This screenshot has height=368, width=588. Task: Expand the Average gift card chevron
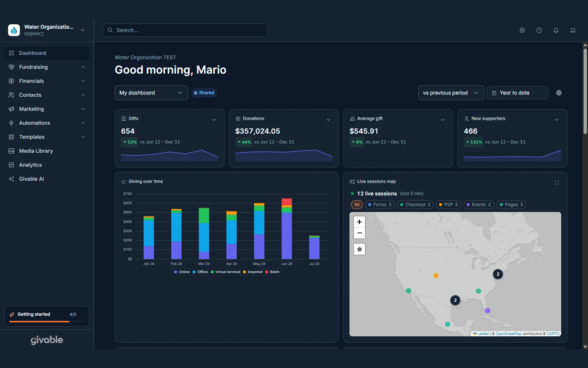(442, 120)
